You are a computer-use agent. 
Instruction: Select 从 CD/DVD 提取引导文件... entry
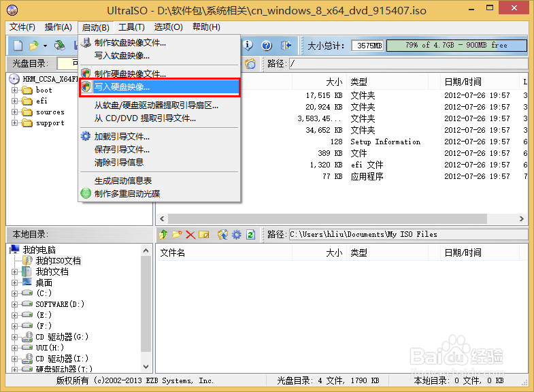click(x=160, y=118)
